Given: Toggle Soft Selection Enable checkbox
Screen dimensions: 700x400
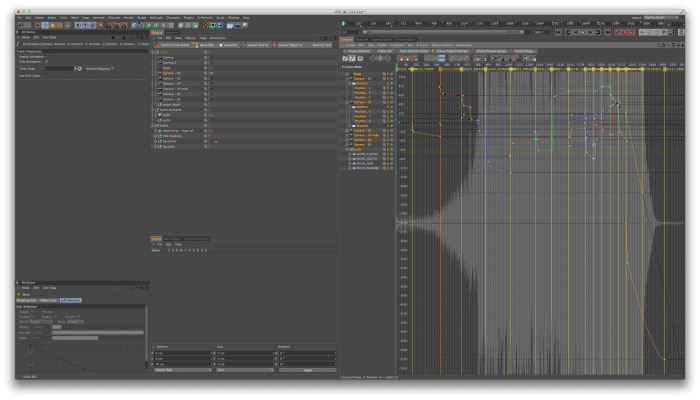Looking at the screenshot, I should 33,312.
